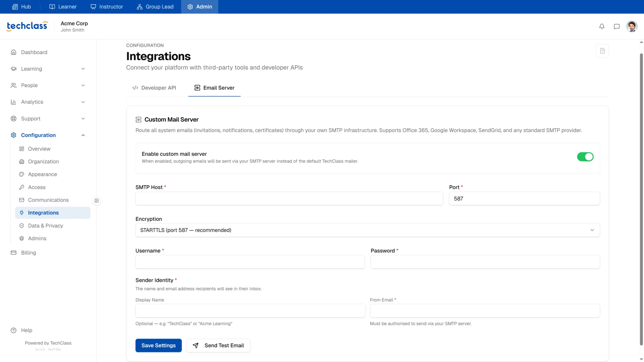Click the Port input field
This screenshot has height=362, width=644.
pyautogui.click(x=524, y=199)
